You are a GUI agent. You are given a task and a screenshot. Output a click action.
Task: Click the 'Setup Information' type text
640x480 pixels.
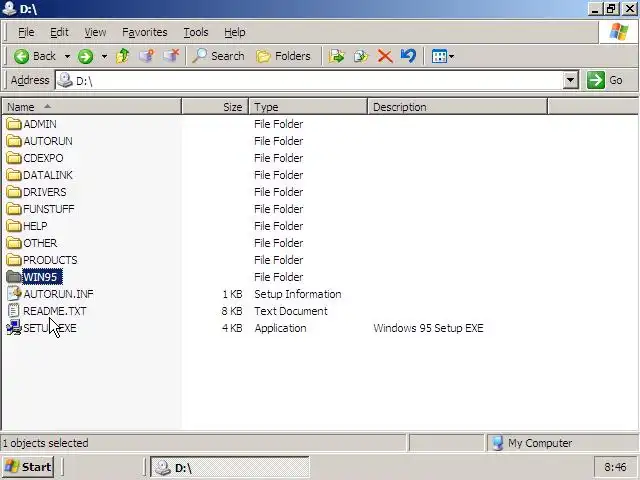pos(298,294)
